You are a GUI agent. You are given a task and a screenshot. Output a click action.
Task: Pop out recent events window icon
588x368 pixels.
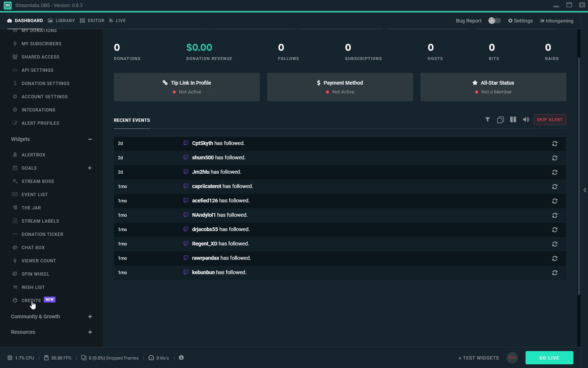click(x=500, y=120)
